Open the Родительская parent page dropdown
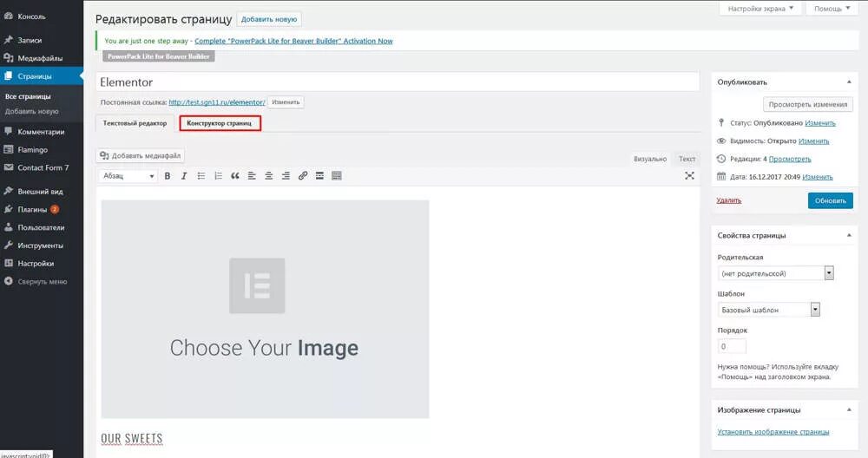This screenshot has height=458, width=868. pos(775,273)
